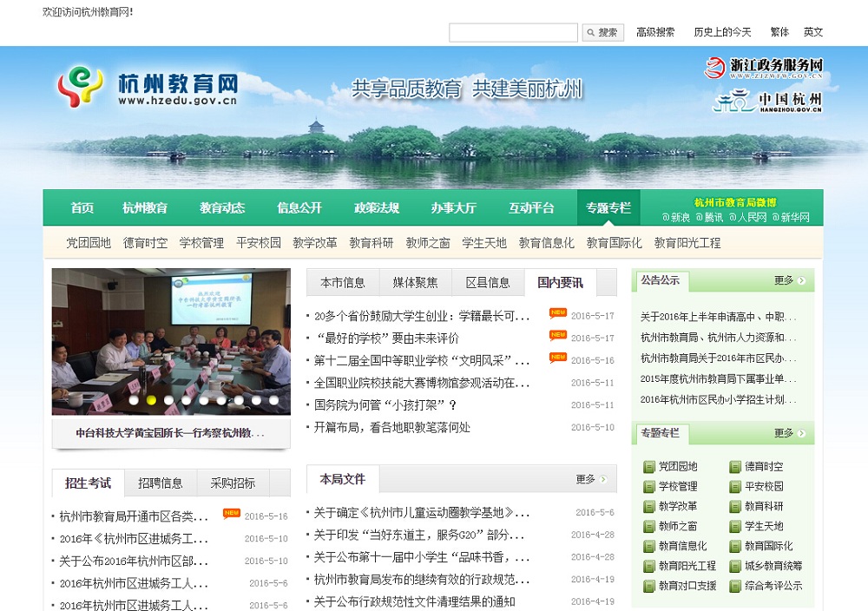Select the last dot of the image carousel
Viewport: 868px width, 611px height.
(273, 400)
